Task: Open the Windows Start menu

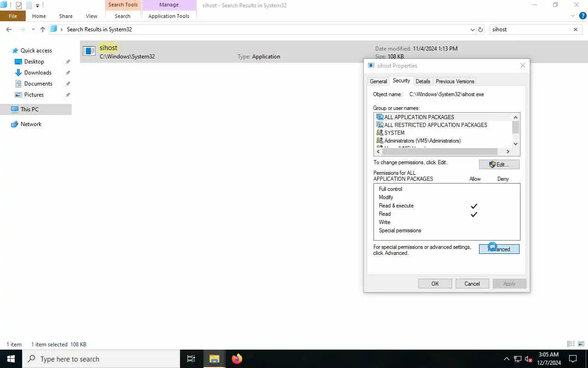Action: (x=11, y=359)
